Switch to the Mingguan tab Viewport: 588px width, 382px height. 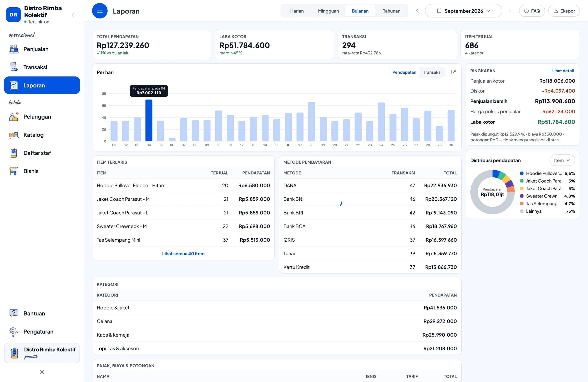pos(328,11)
